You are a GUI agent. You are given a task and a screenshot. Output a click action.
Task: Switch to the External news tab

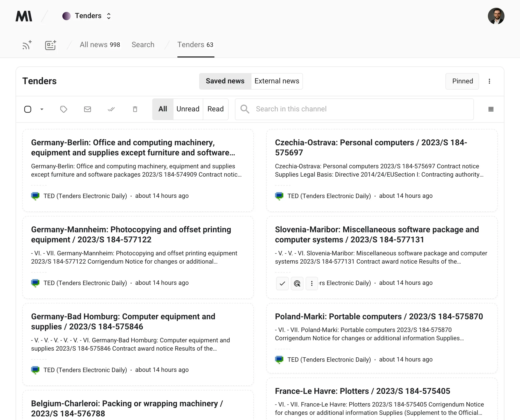277,81
